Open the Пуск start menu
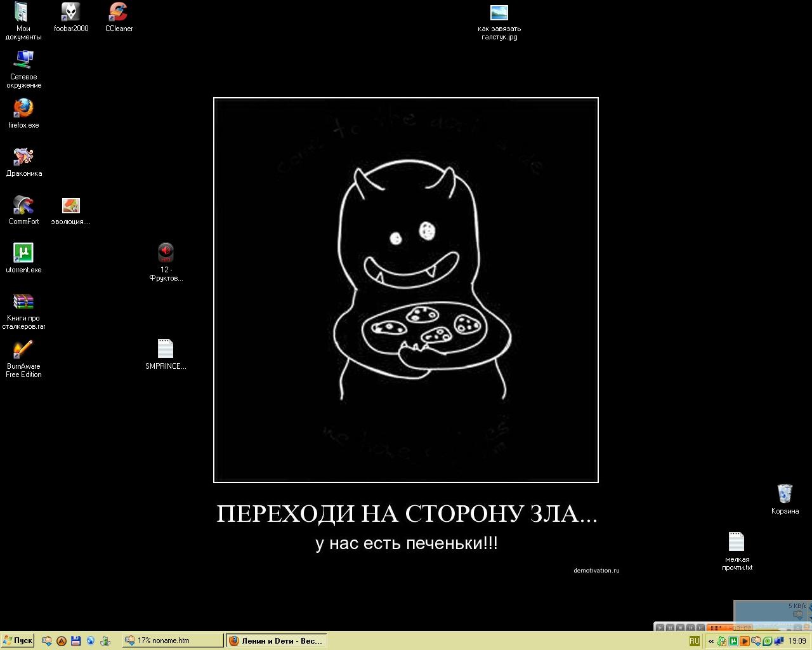This screenshot has height=650, width=812. coord(18,640)
